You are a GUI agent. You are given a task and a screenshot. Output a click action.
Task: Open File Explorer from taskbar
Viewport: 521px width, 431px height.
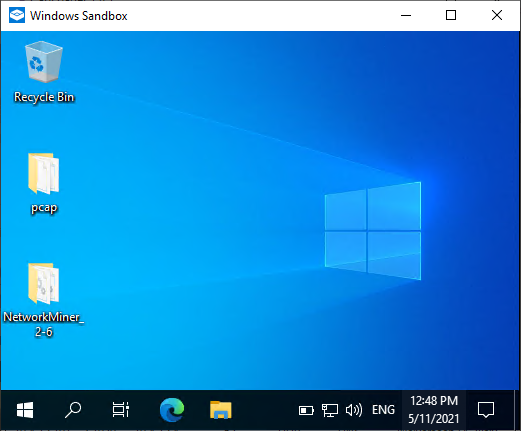[x=221, y=410]
